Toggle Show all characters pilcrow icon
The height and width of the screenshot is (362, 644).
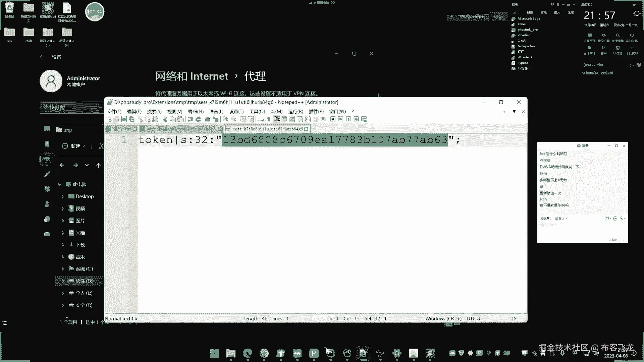pos(268,119)
